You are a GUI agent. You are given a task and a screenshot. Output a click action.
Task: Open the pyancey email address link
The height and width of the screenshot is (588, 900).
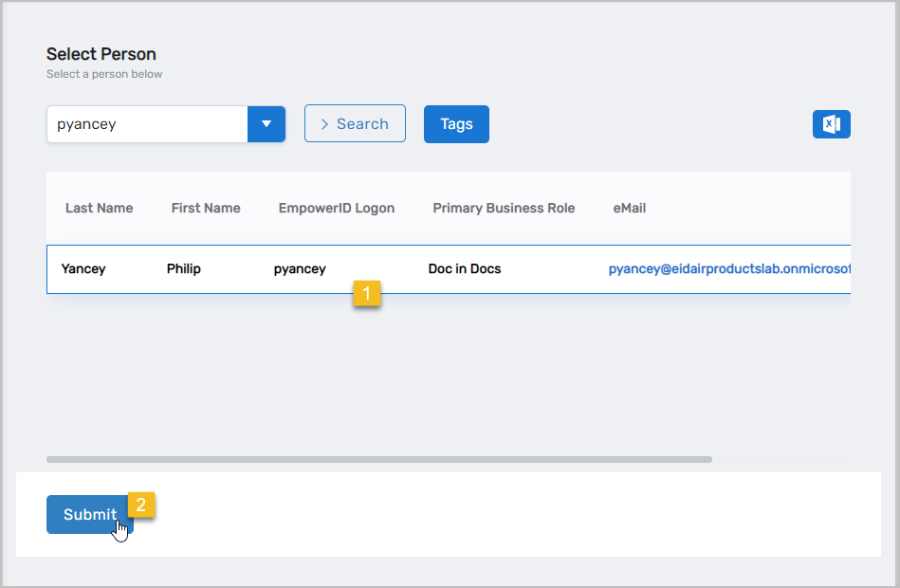[728, 269]
